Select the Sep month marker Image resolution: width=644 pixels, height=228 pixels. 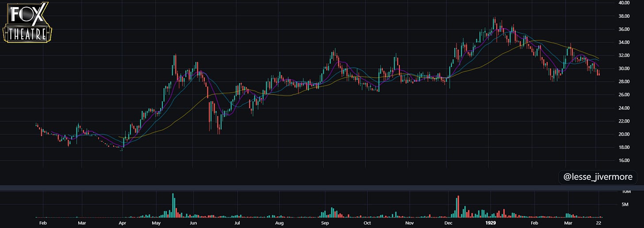(x=325, y=224)
